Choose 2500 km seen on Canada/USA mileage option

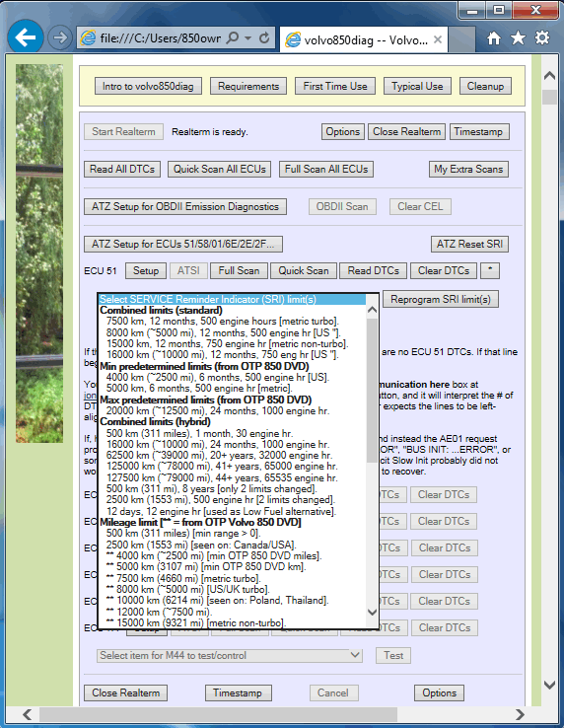232,545
